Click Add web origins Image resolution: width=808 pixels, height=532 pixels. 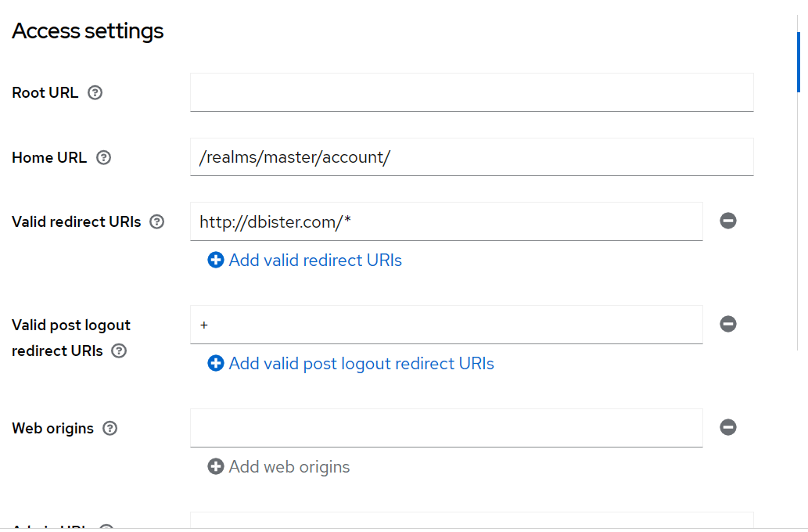pos(289,466)
